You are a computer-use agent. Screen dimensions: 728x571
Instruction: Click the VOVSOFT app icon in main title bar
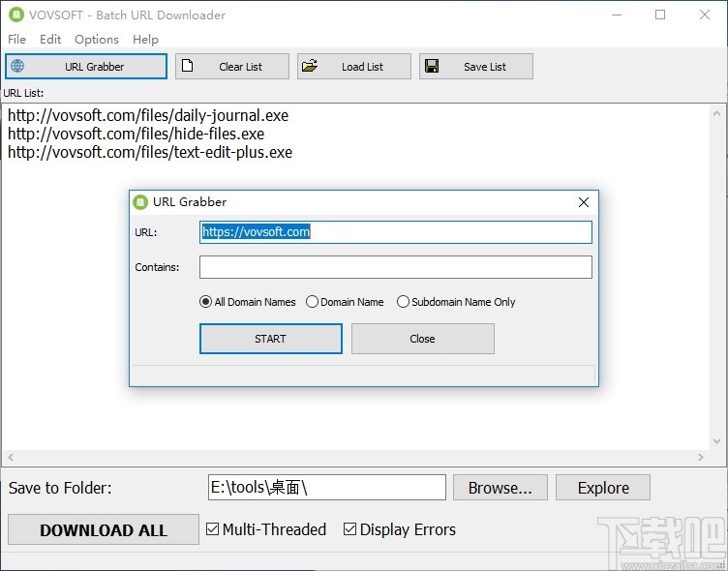pyautogui.click(x=16, y=15)
